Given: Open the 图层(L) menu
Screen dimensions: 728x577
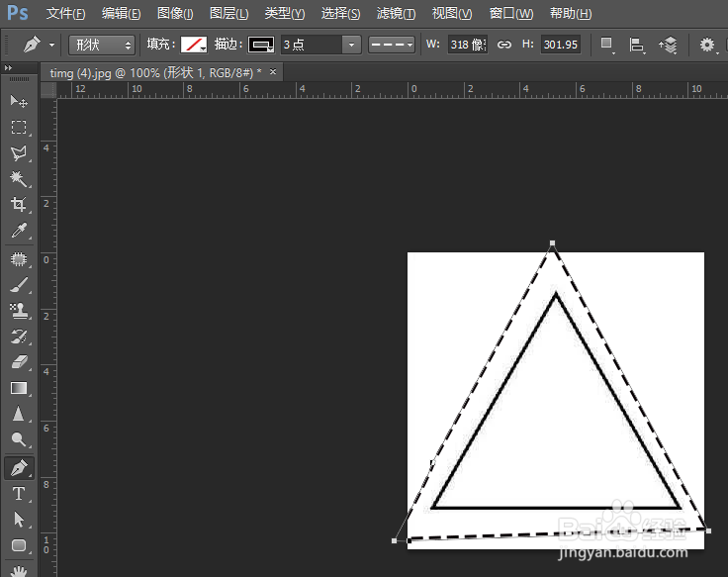Looking at the screenshot, I should [228, 14].
